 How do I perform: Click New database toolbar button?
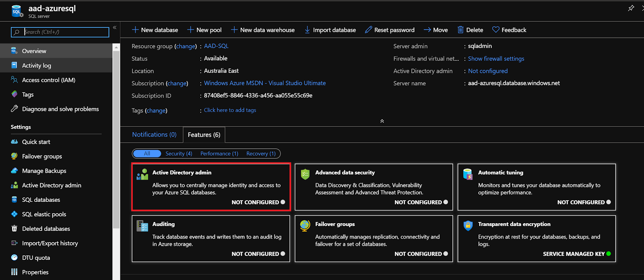pyautogui.click(x=155, y=30)
